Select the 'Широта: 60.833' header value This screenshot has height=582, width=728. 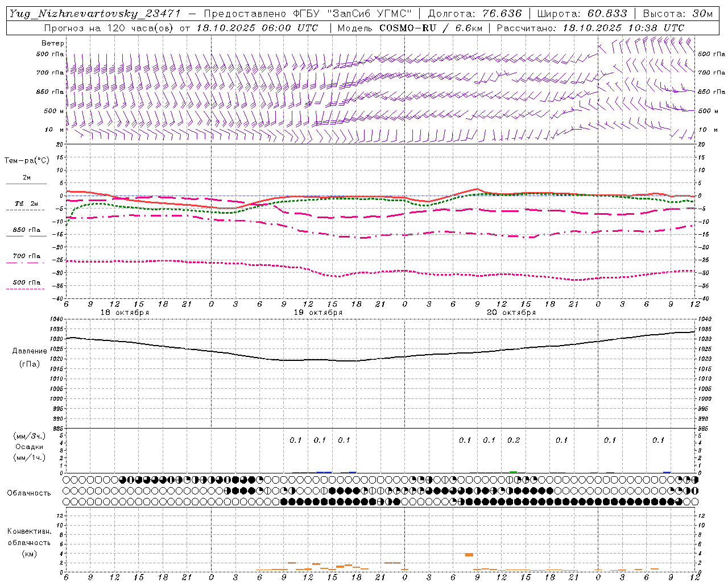click(x=582, y=14)
